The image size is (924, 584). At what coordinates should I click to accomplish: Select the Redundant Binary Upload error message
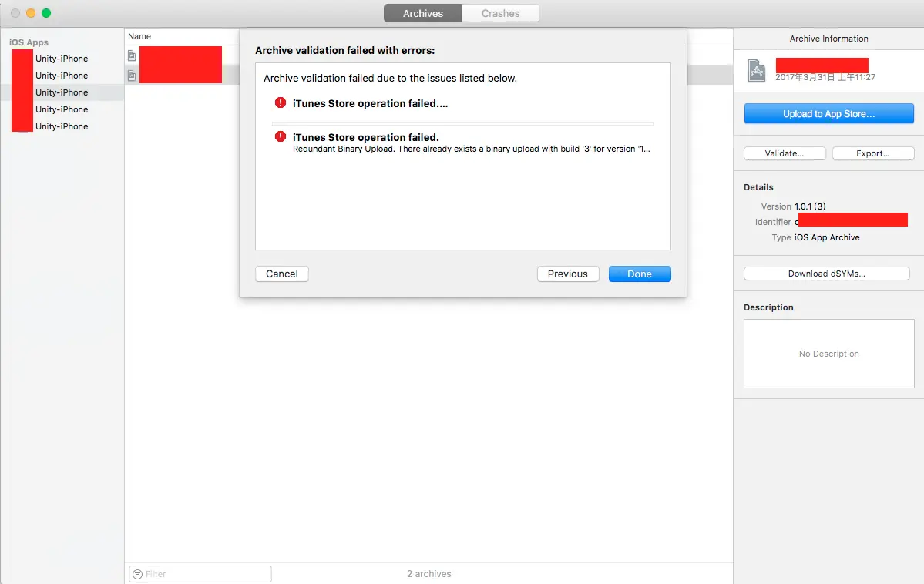click(472, 149)
